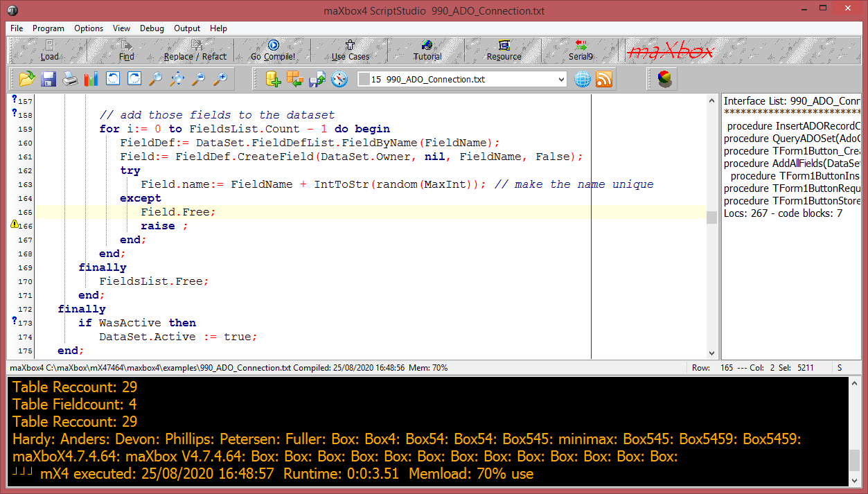Click the code editor scroll up arrow

pyautogui.click(x=711, y=100)
